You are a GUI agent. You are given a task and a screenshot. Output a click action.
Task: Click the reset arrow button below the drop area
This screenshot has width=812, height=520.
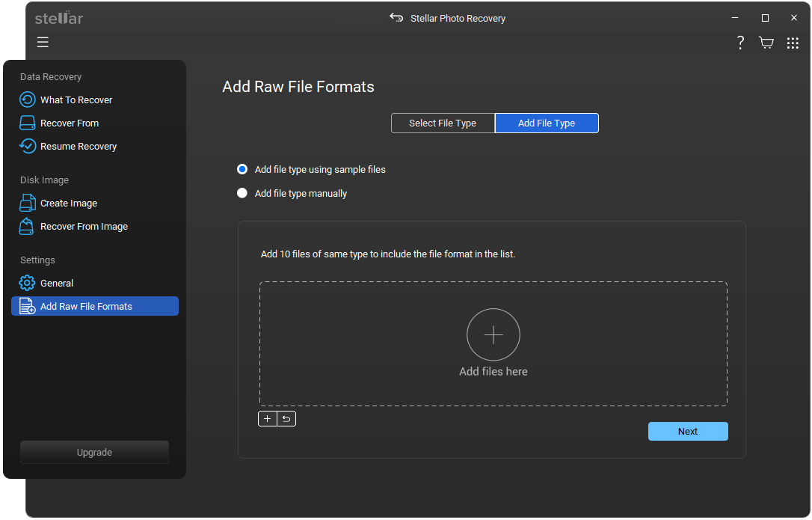click(x=286, y=418)
